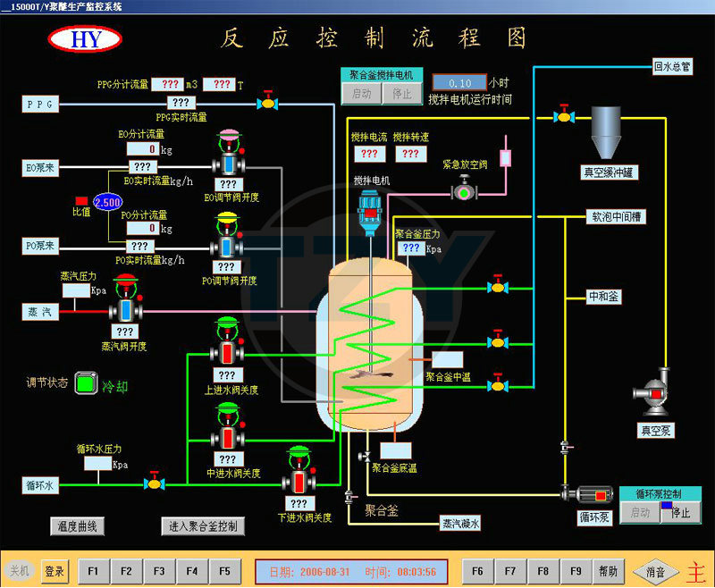Select the 真空缓冲罐 buffer tank icon
The width and height of the screenshot is (715, 588).
tap(609, 133)
